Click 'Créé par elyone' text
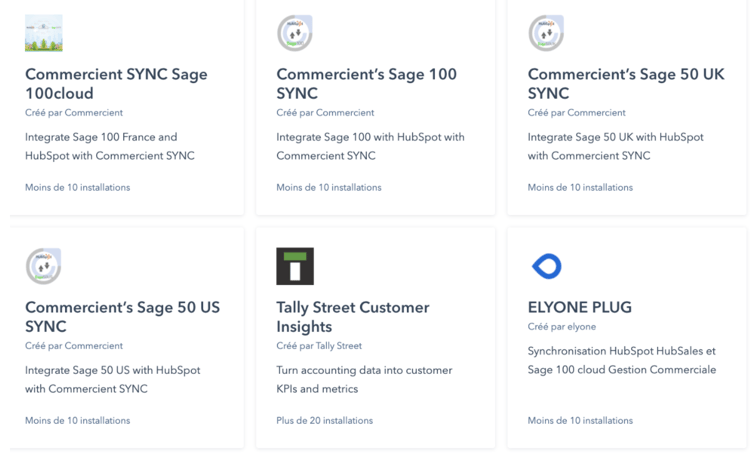750x455 pixels. pyautogui.click(x=562, y=327)
